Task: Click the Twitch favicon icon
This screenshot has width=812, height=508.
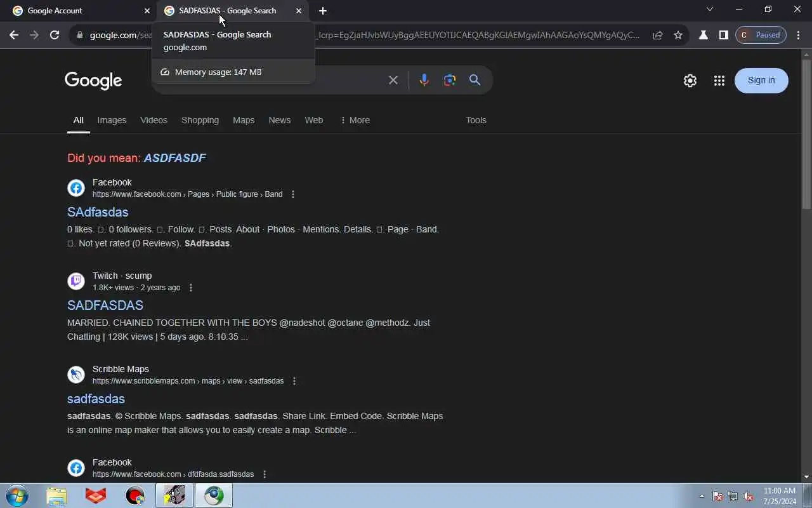Action: (x=76, y=281)
